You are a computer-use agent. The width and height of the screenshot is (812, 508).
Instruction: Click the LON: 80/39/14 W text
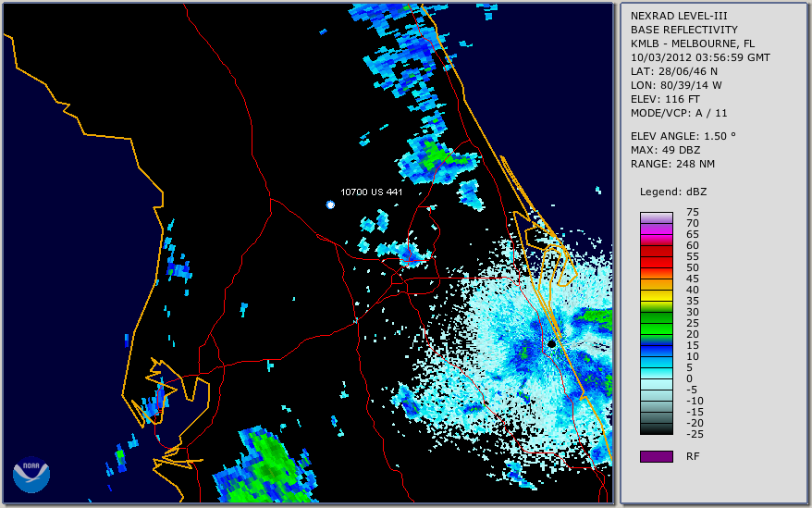[676, 85]
